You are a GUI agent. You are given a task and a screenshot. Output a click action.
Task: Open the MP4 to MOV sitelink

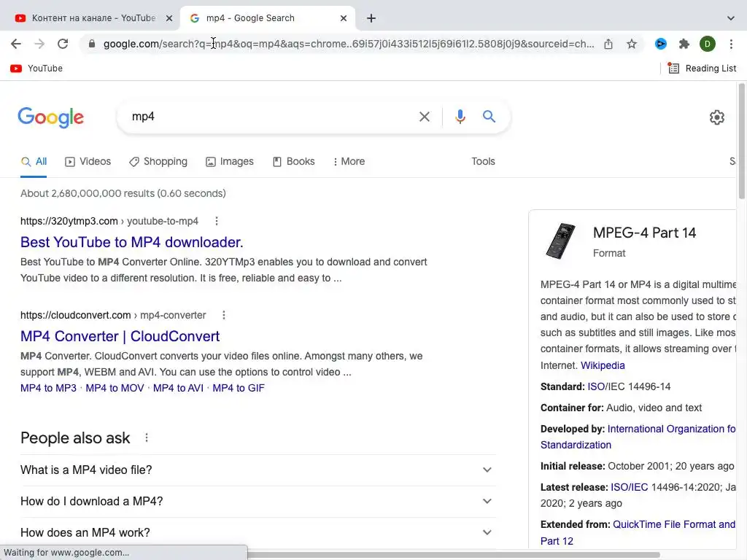[x=115, y=388]
